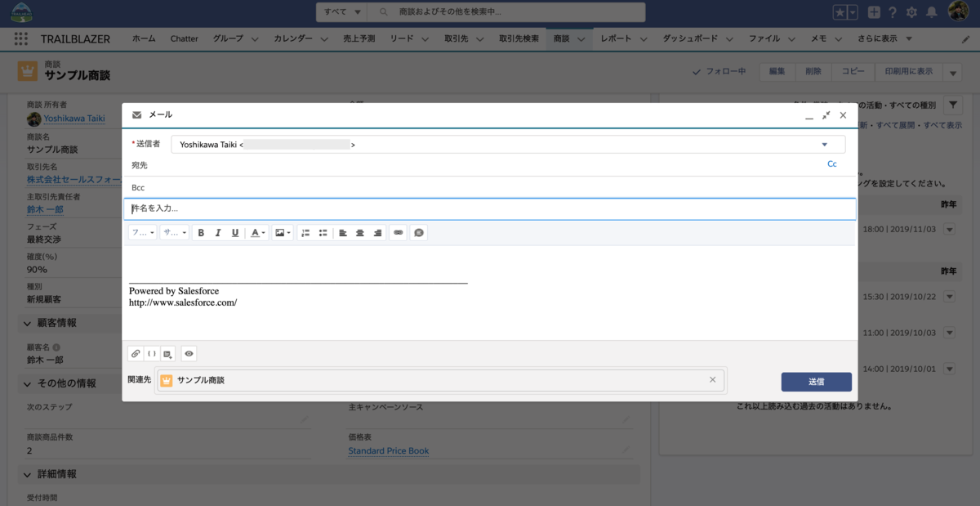Open the ダッシュボード tab
The height and width of the screenshot is (506, 980).
pos(691,38)
